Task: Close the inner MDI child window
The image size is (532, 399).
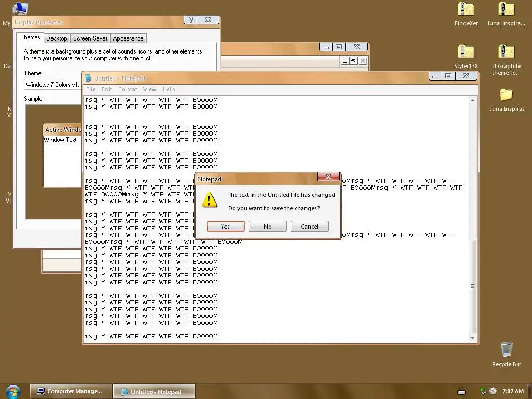Action: pos(363,61)
